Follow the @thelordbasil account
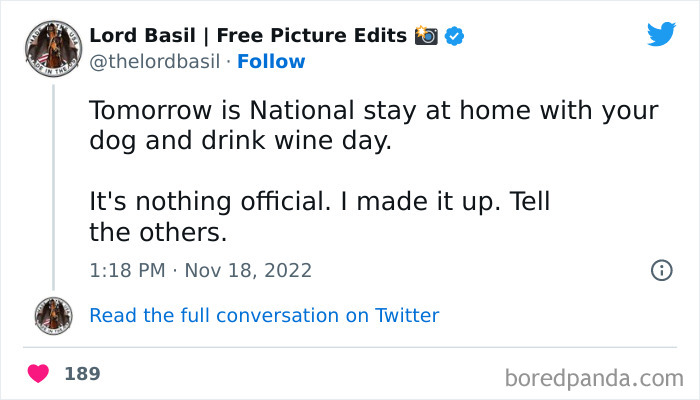 [272, 61]
